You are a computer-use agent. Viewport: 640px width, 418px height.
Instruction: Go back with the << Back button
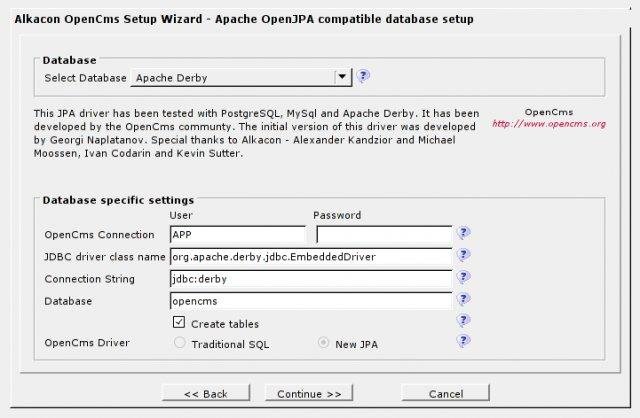coord(206,394)
